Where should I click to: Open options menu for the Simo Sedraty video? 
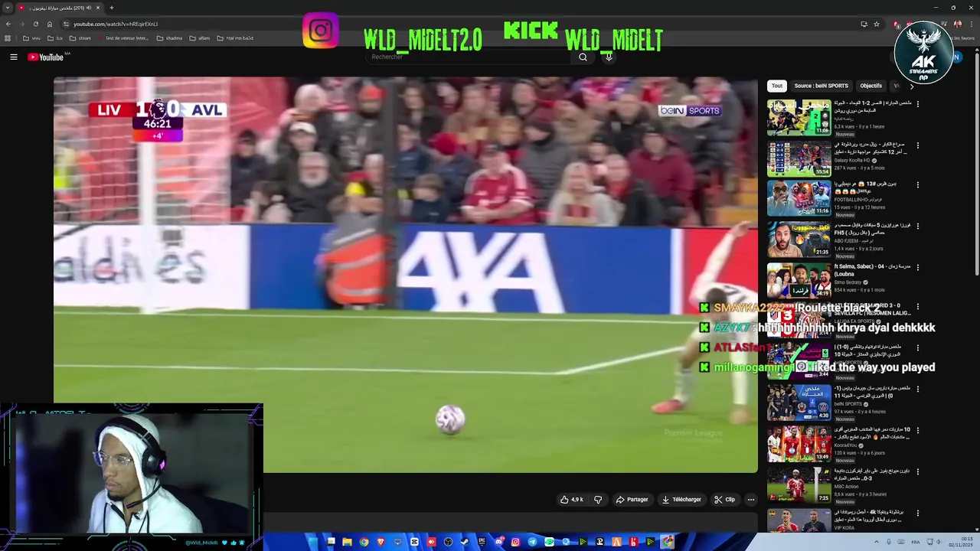coord(918,267)
